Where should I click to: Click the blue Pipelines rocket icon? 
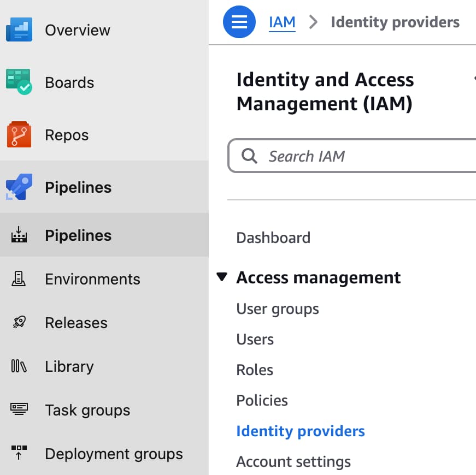[x=19, y=187]
